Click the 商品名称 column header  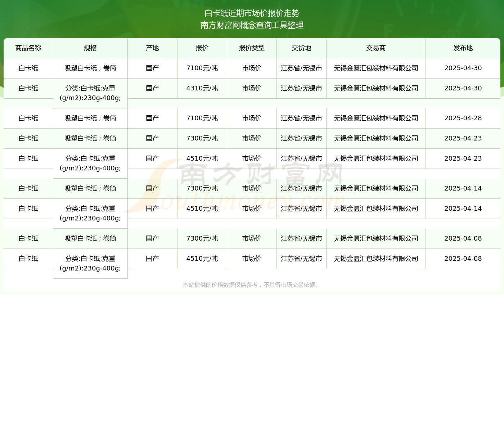[28, 48]
